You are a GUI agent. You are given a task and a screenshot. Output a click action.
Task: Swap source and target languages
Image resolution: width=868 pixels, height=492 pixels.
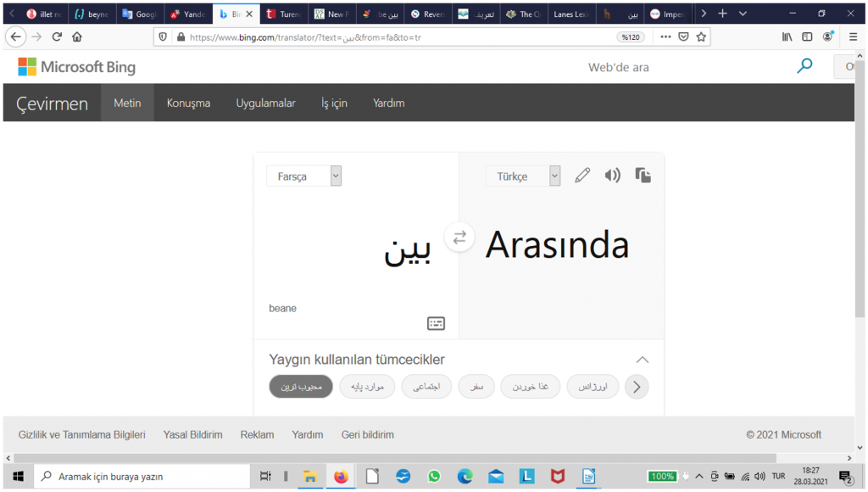click(x=459, y=238)
